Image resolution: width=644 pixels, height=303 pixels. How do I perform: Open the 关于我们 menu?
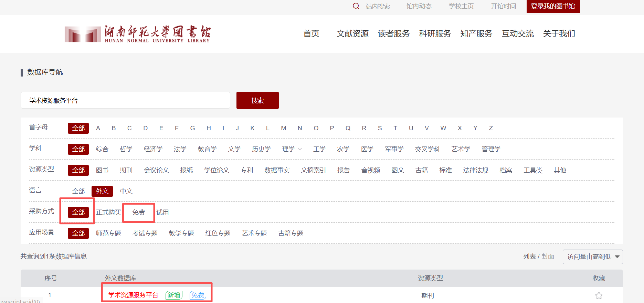[559, 34]
